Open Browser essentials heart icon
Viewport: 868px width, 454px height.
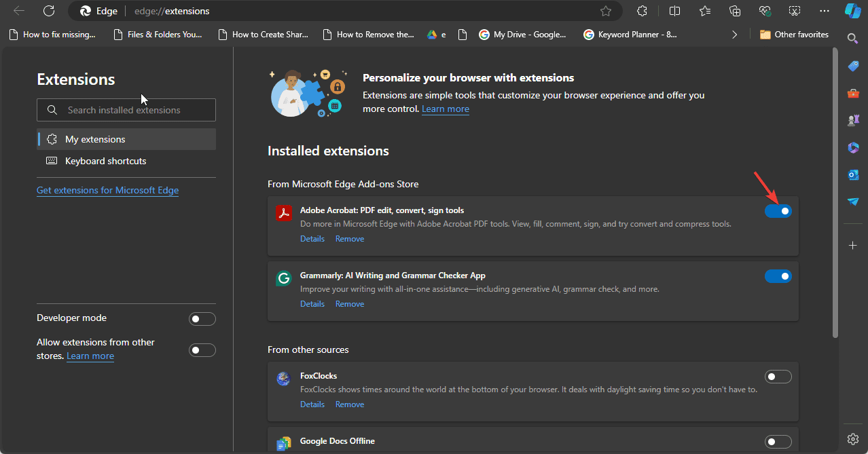(x=765, y=11)
